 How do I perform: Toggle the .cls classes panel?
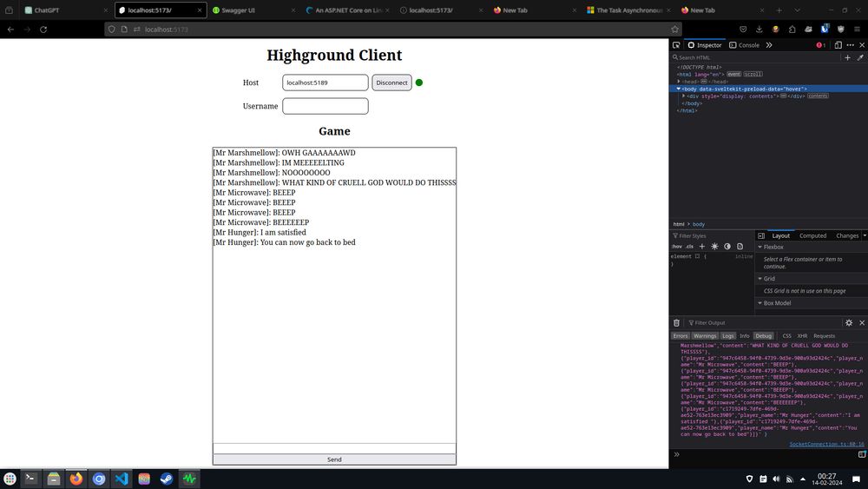point(689,247)
